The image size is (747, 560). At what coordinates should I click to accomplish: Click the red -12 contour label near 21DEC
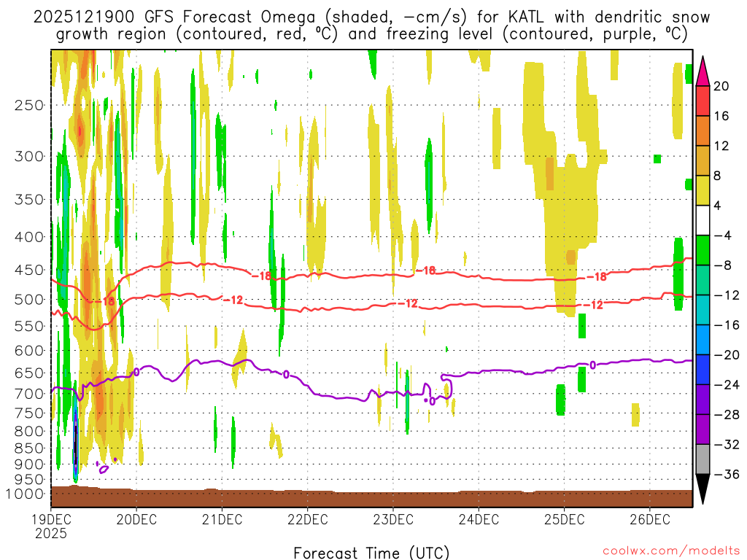(x=233, y=300)
